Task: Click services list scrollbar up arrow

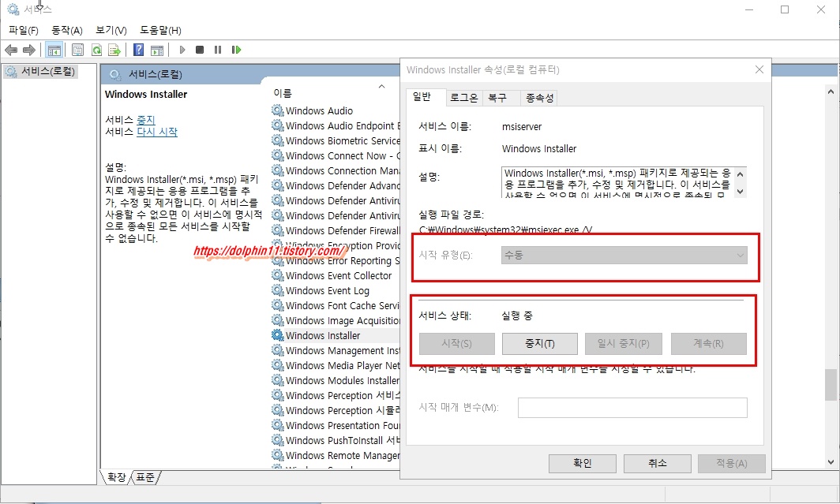Action: 831,92
